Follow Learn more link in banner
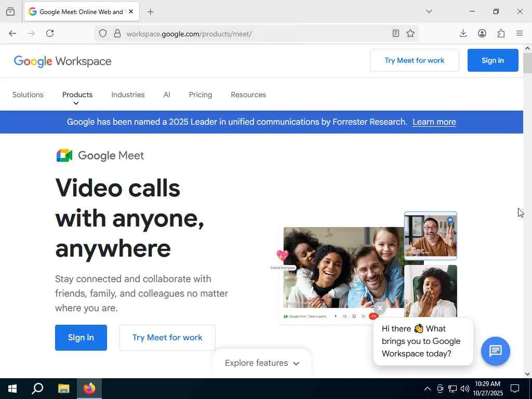 (434, 122)
